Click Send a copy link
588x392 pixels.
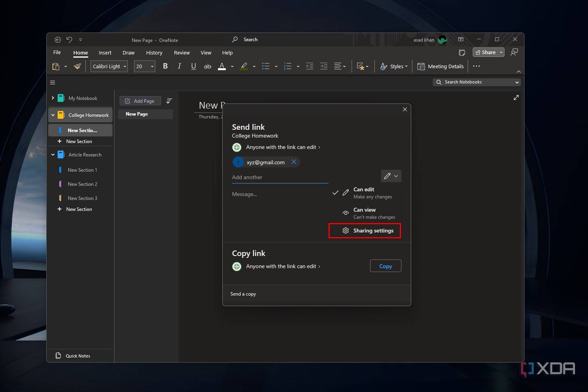click(243, 294)
